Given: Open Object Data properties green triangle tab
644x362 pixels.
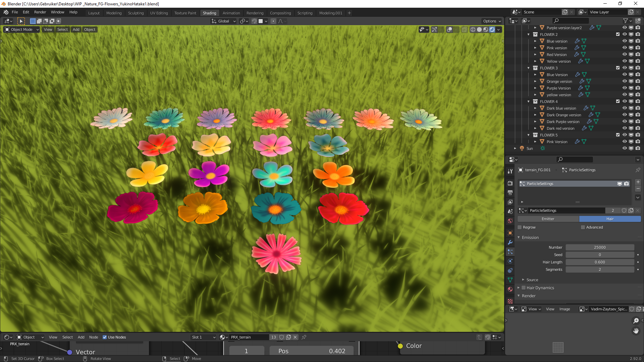Looking at the screenshot, I should tap(510, 280).
